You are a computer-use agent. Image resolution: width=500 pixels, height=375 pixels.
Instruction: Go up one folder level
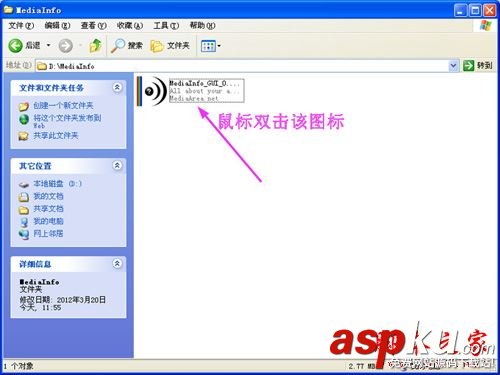(96, 46)
